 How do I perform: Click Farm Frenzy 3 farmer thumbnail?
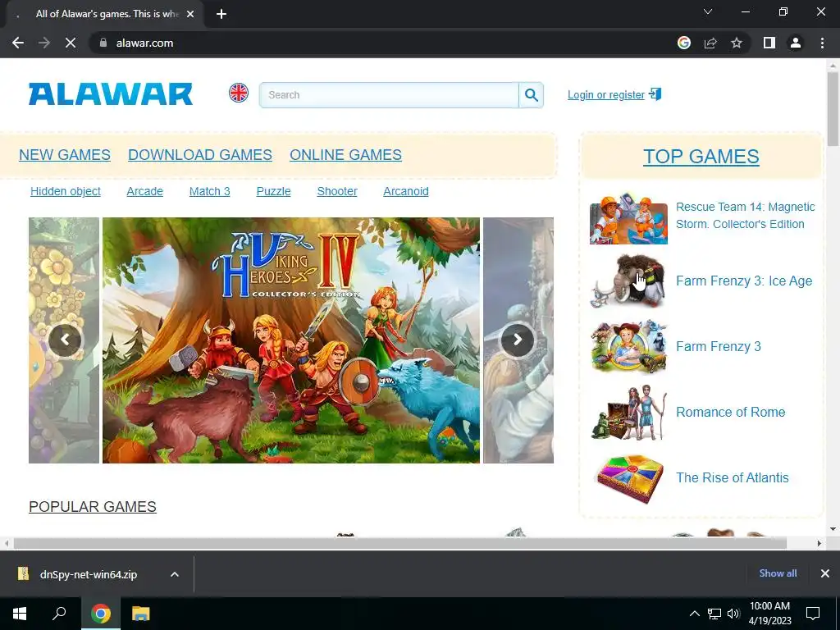pyautogui.click(x=628, y=346)
